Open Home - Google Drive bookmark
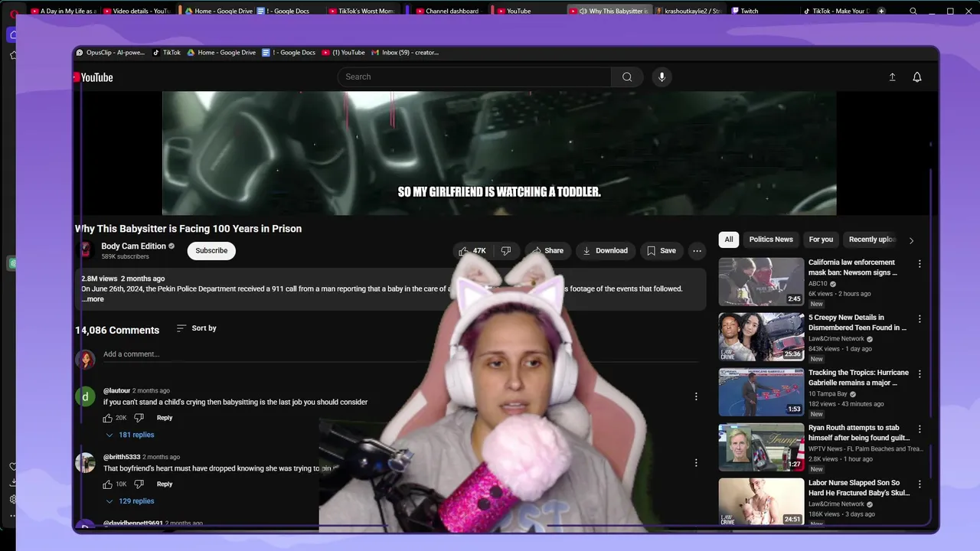The height and width of the screenshot is (551, 980). tap(221, 53)
